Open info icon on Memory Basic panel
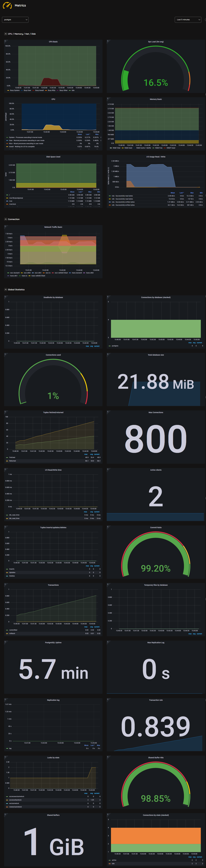The image size is (206, 868). [x=108, y=99]
